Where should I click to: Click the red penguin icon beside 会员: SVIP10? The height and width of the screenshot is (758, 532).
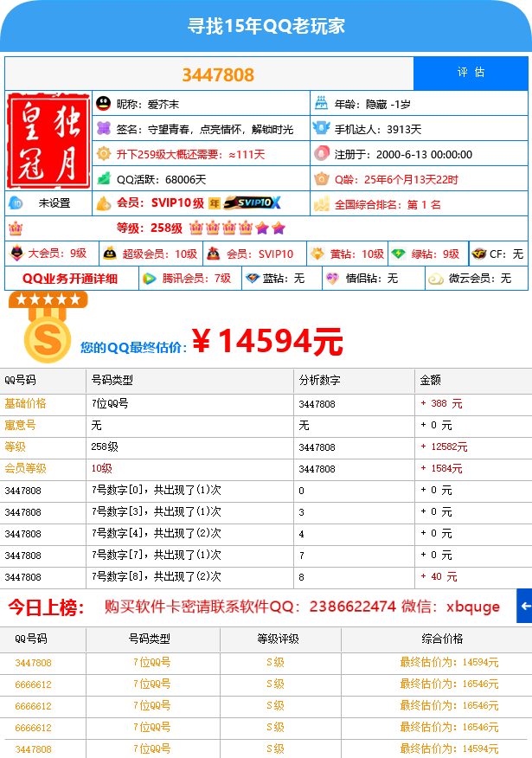pos(214,254)
